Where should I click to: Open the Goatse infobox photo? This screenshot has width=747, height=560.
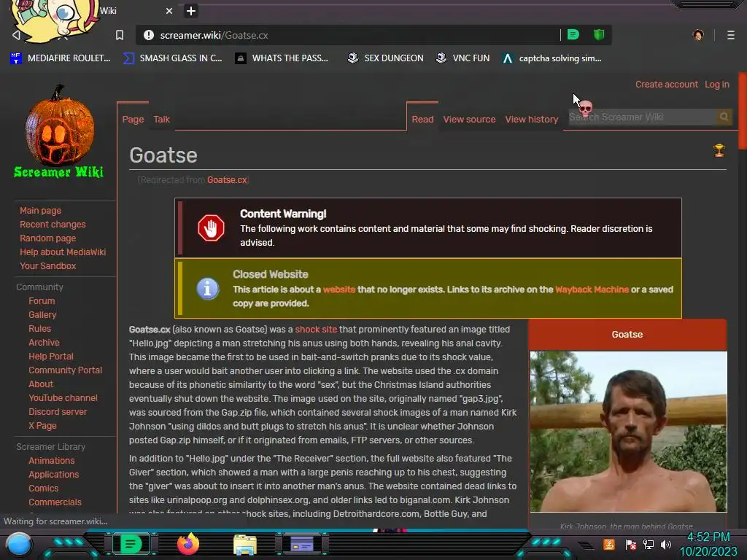[628, 432]
